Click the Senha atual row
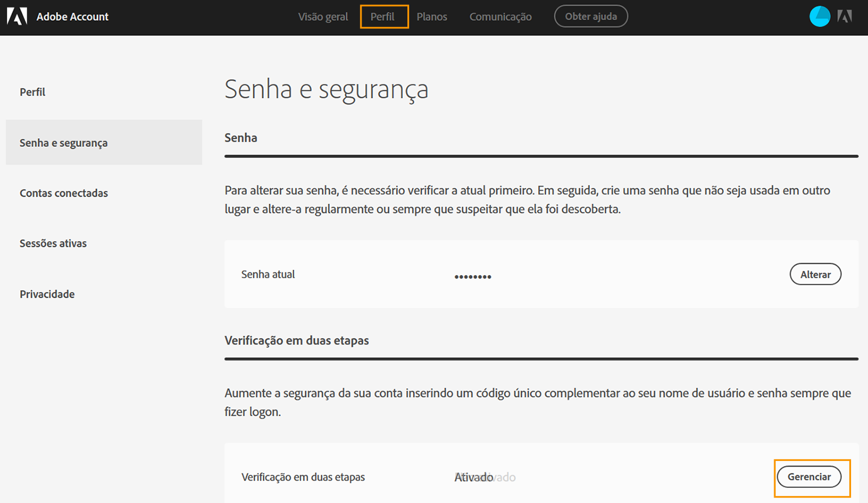 268,274
